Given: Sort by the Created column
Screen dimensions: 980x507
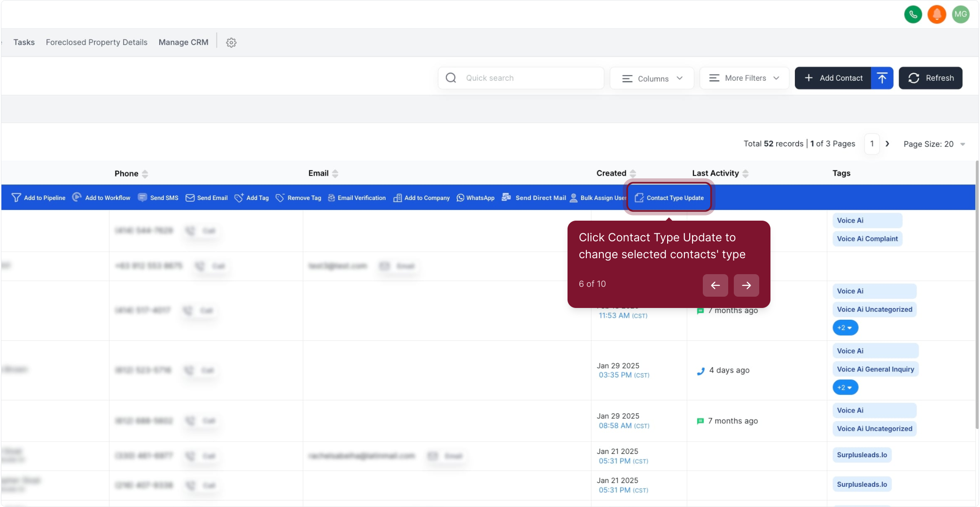Looking at the screenshot, I should coord(633,173).
